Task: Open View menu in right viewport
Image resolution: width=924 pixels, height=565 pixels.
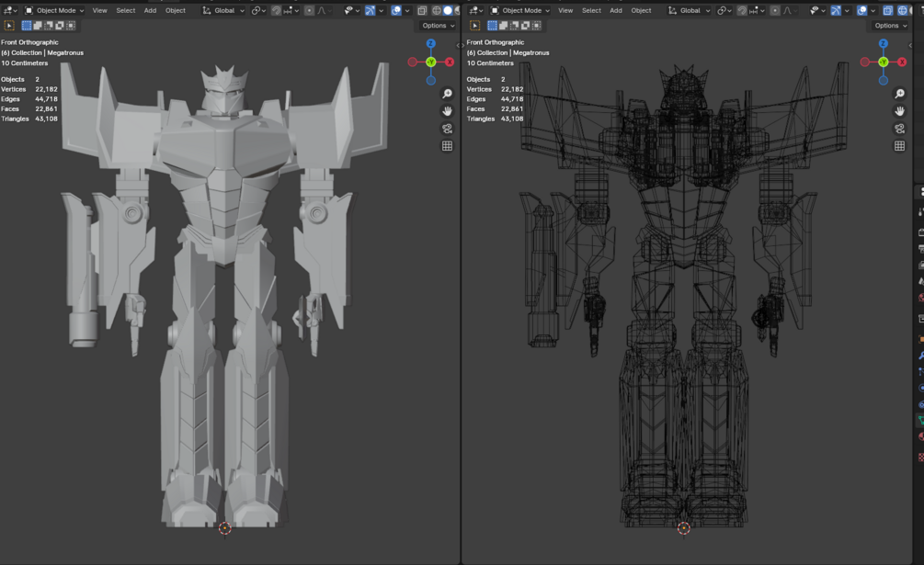Action: click(x=565, y=11)
